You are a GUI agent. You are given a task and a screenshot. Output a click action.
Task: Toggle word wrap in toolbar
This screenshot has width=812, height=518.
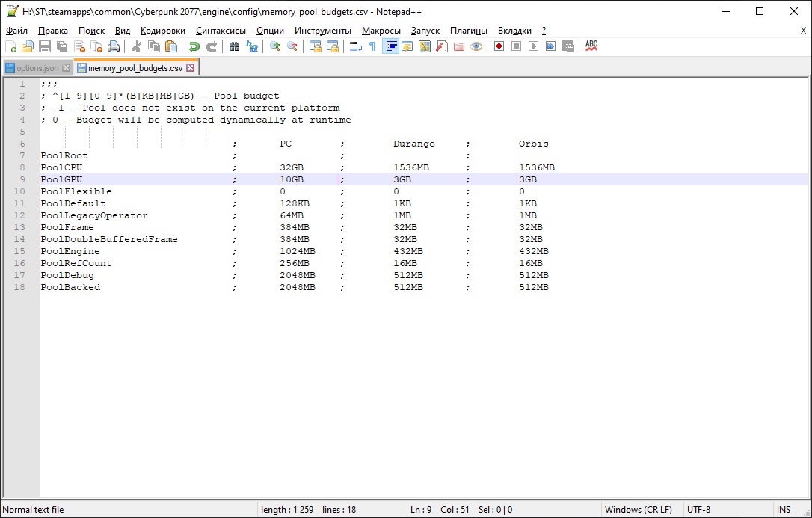coord(356,46)
